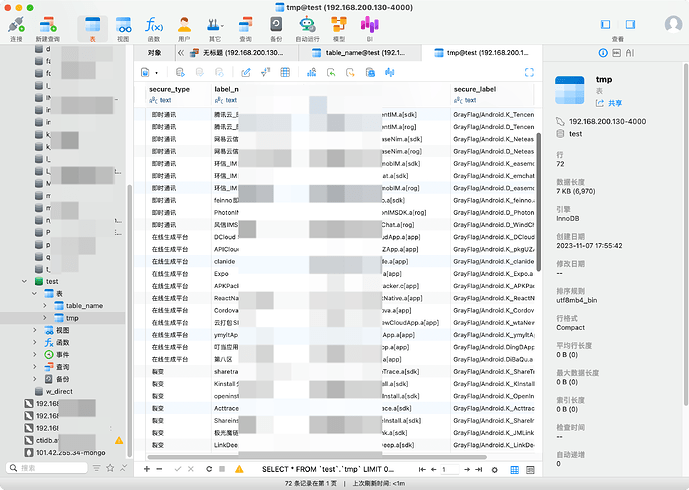Click the warning triangle in the status bar

[239, 469]
